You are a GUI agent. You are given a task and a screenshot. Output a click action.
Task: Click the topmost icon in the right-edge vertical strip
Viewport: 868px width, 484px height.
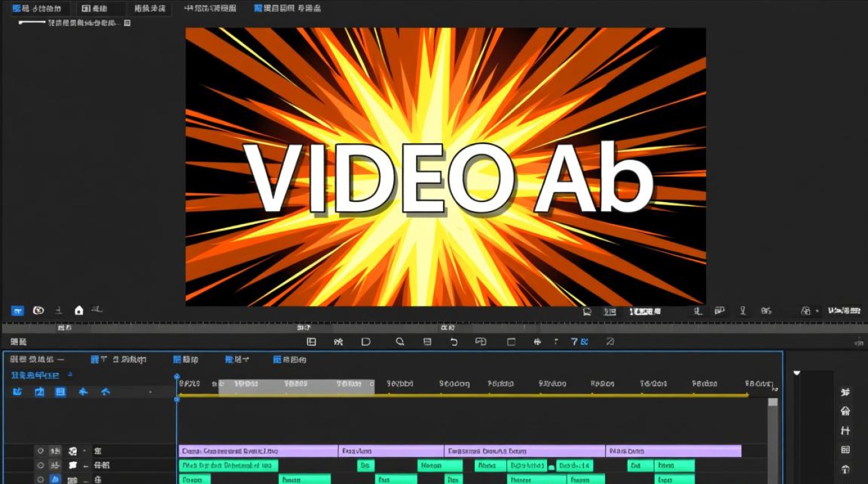pos(845,392)
